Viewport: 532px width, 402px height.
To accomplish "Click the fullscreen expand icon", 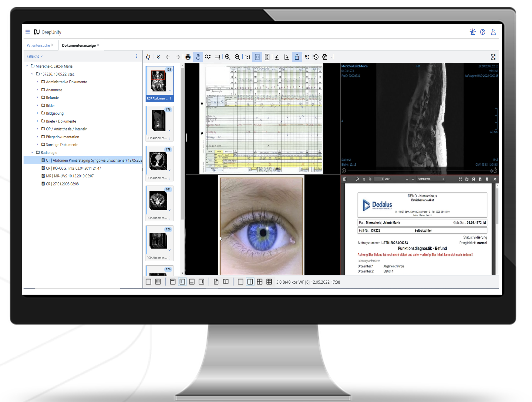I will [x=493, y=57].
